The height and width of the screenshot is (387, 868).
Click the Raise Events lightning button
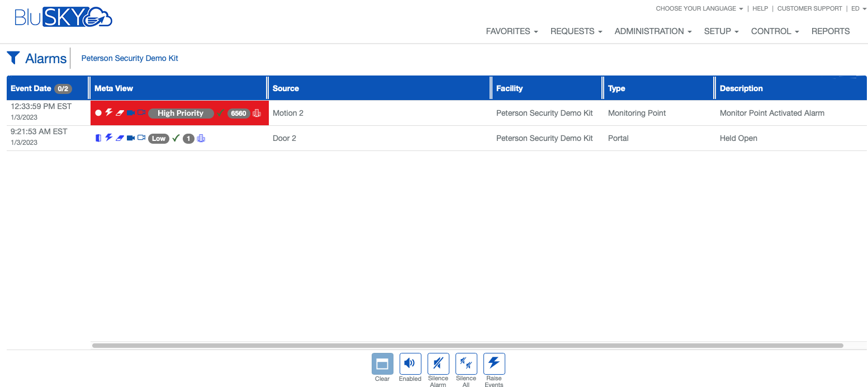[x=494, y=364]
